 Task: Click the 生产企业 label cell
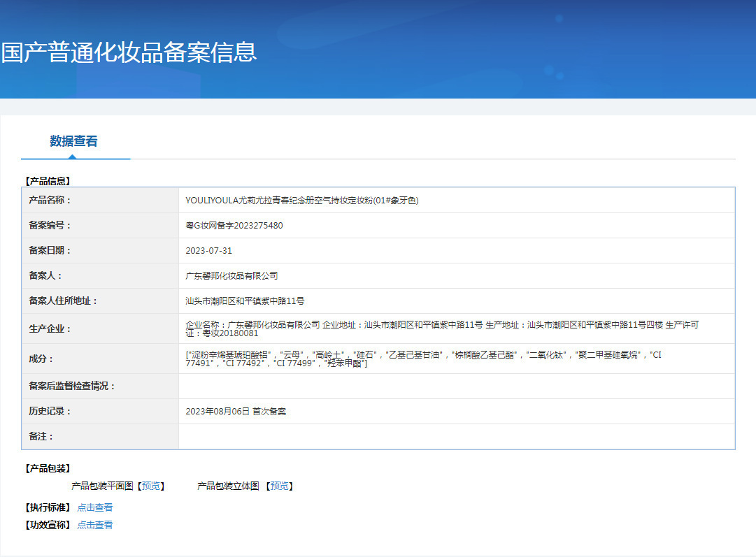click(100, 328)
